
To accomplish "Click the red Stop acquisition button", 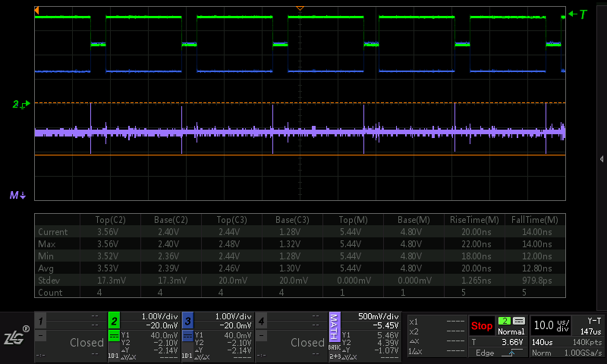I will [x=482, y=326].
